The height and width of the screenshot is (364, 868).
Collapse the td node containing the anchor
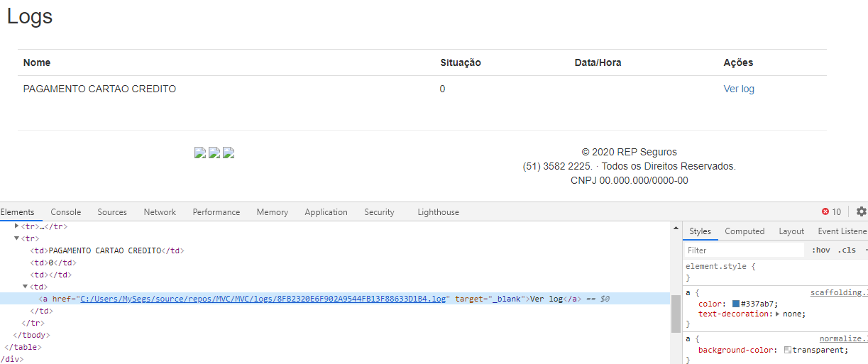[x=26, y=287]
